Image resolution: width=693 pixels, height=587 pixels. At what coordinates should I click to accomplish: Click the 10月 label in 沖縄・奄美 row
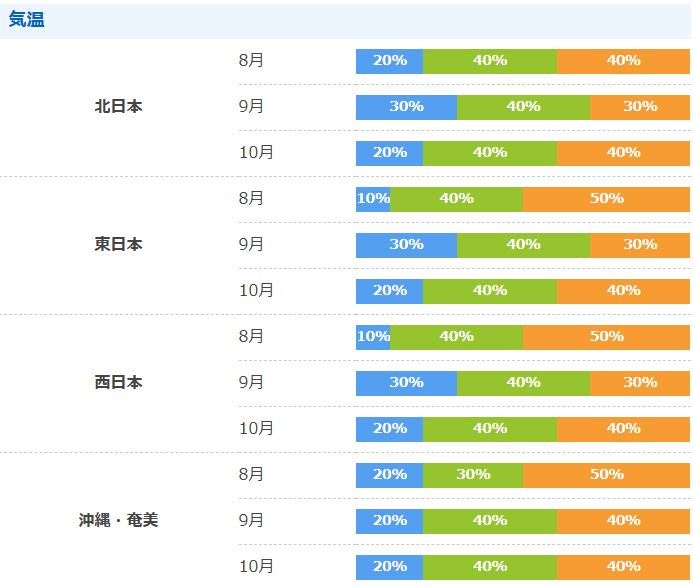point(256,567)
